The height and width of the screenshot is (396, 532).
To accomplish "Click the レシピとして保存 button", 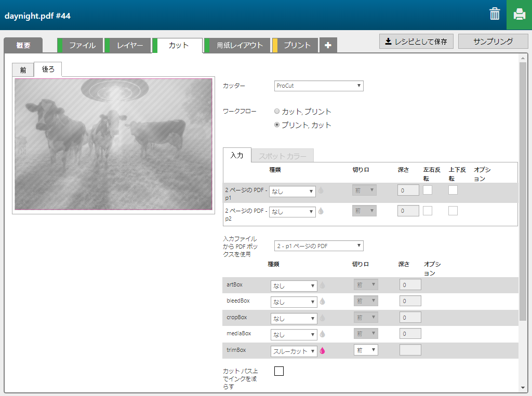I will (417, 42).
